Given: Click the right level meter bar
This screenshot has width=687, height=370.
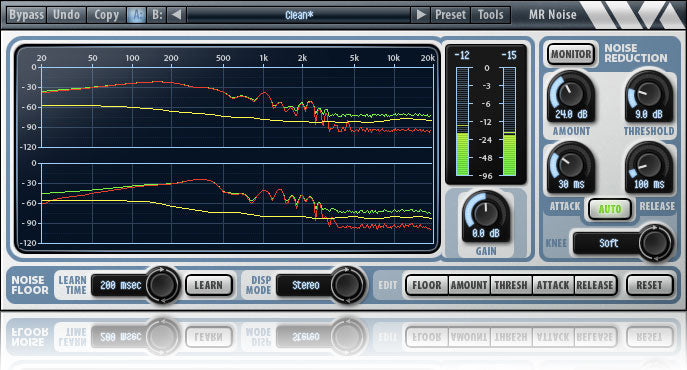Looking at the screenshot, I should pos(509,121).
